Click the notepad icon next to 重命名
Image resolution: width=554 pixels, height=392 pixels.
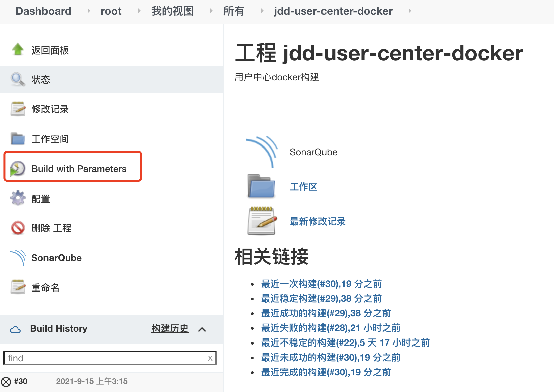[x=18, y=287]
